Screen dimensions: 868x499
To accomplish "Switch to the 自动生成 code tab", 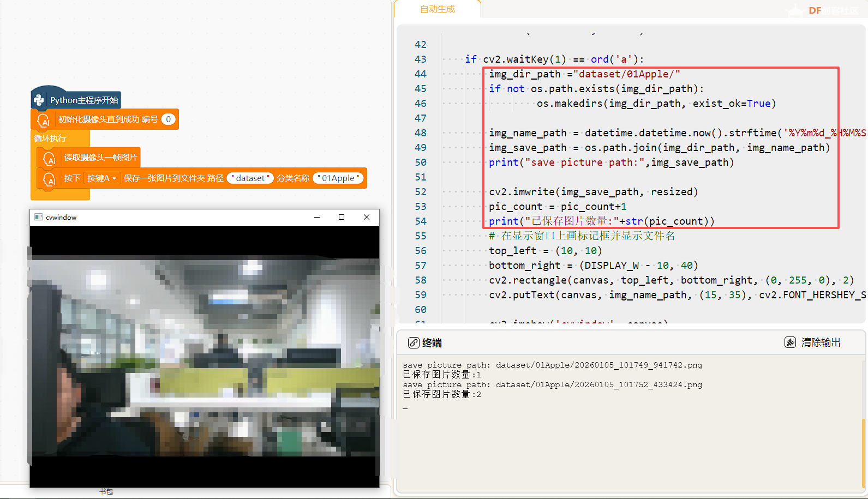I will pos(437,9).
